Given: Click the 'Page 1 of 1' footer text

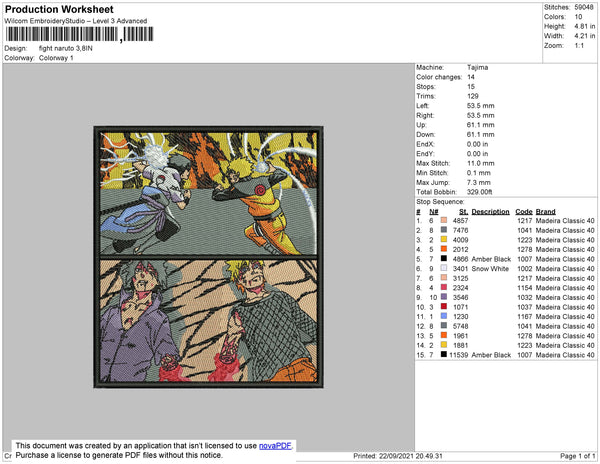Looking at the screenshot, I should click(578, 456).
